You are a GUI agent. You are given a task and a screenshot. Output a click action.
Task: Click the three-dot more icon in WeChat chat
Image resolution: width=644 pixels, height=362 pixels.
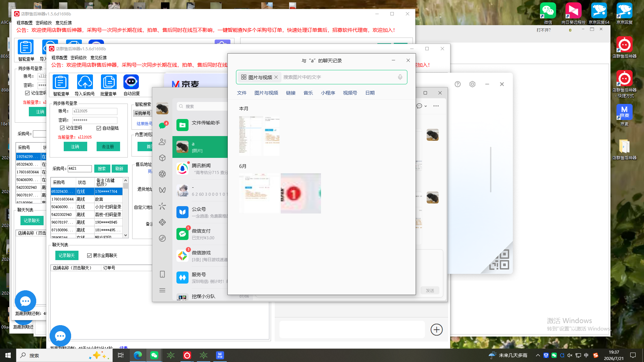pyautogui.click(x=436, y=106)
